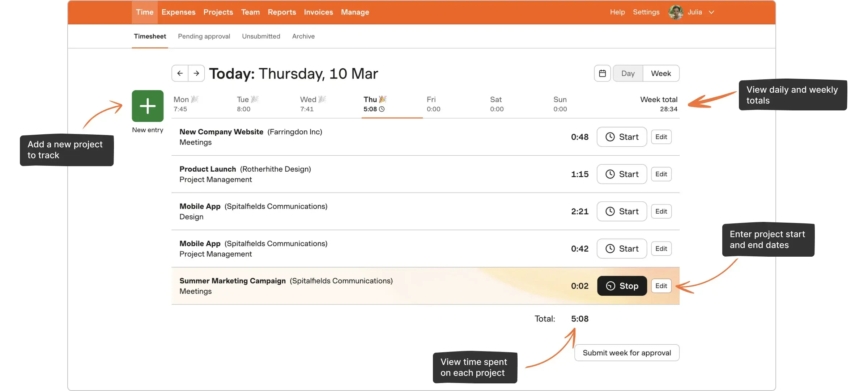
Task: Select Tue in the week strip
Action: click(x=248, y=104)
